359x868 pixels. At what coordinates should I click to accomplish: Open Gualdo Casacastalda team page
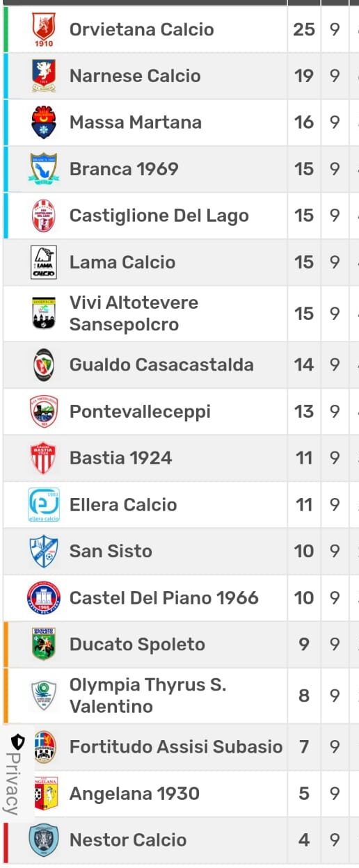[161, 364]
